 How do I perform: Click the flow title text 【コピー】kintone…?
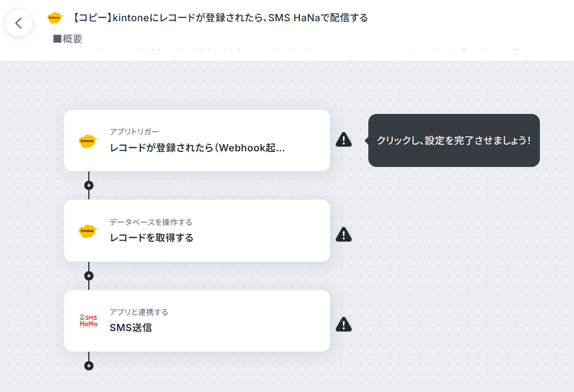pos(219,17)
